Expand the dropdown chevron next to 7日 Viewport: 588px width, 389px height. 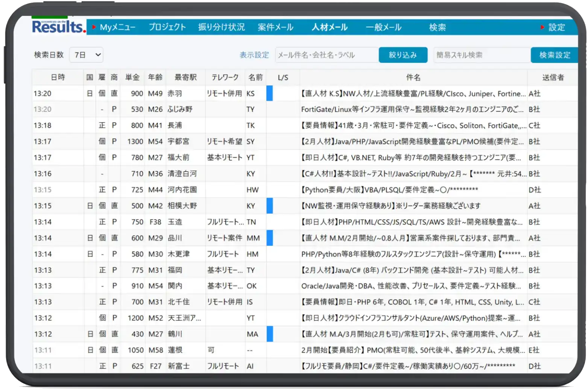(98, 55)
